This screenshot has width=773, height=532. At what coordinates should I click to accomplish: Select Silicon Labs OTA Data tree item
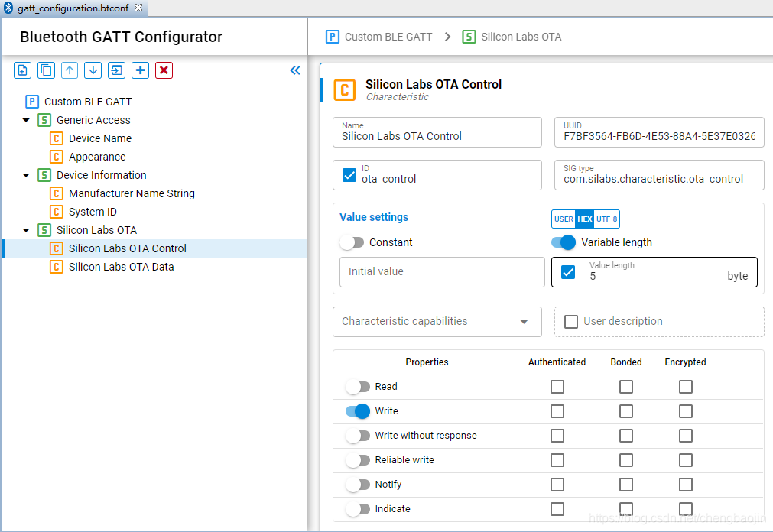click(122, 267)
